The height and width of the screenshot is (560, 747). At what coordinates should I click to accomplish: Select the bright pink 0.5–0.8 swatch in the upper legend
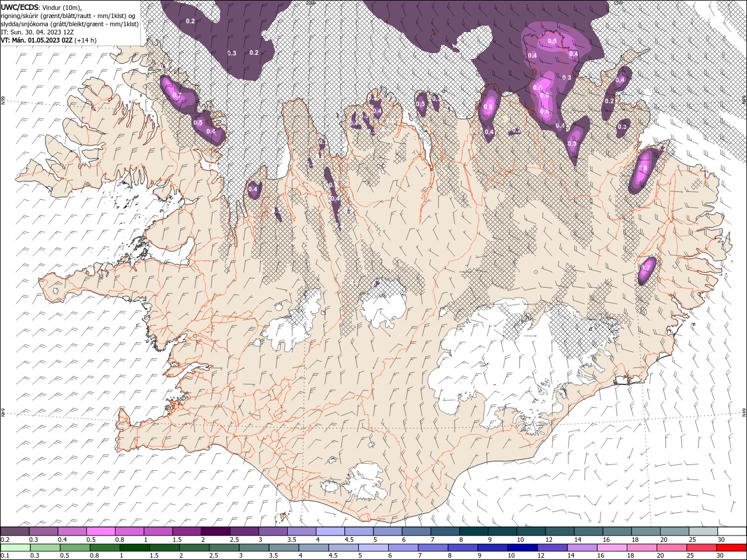pos(100,531)
